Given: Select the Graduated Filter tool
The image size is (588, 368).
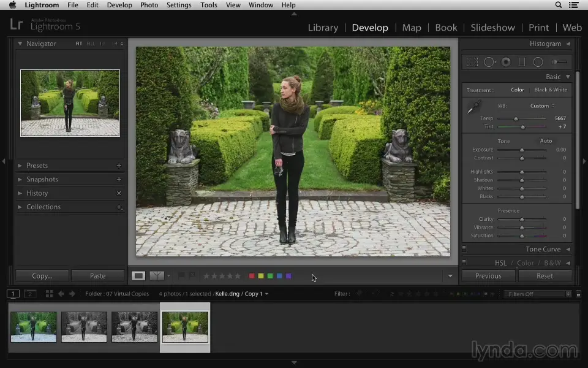Looking at the screenshot, I should (x=522, y=62).
